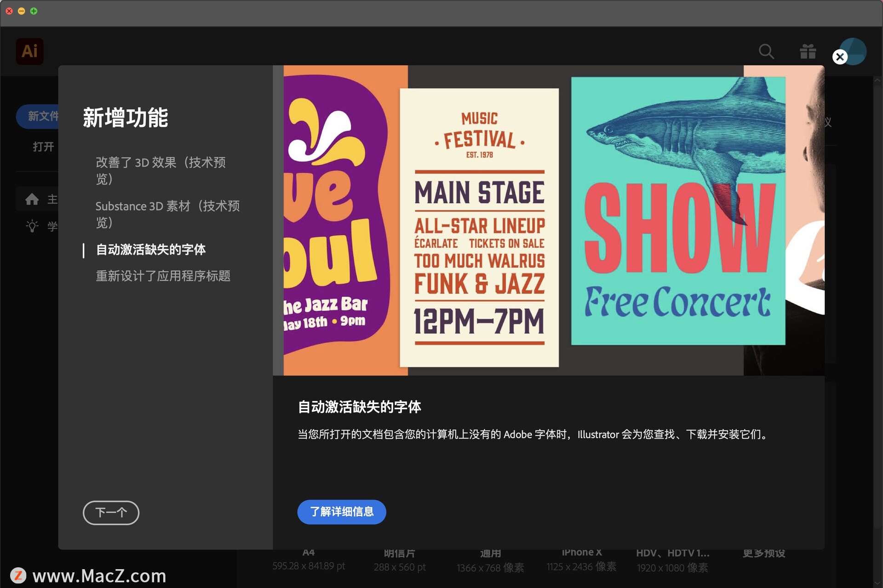Open the search magnifier icon
883x588 pixels.
point(766,51)
